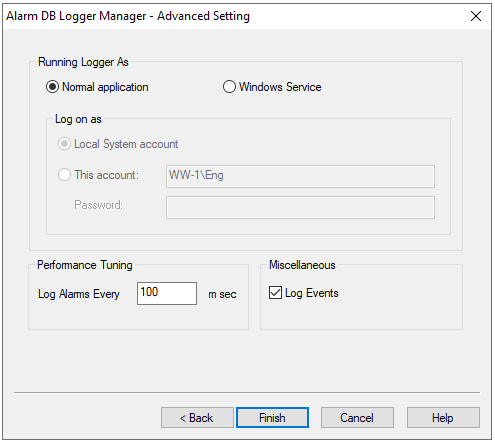Click the Log Alarms Every interval field
Viewport: 495px width, 443px height.
coord(167,293)
